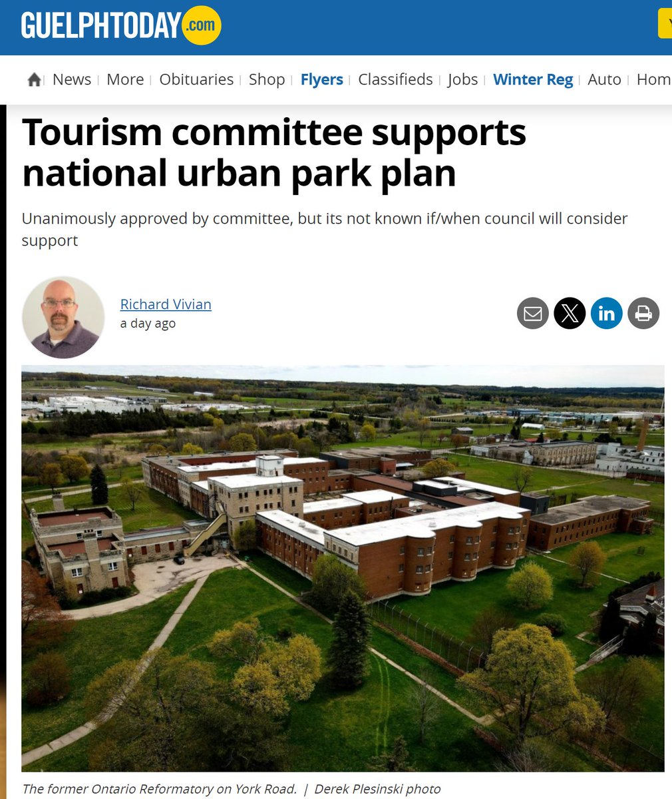Open Winter Reg navigation link

coord(533,79)
